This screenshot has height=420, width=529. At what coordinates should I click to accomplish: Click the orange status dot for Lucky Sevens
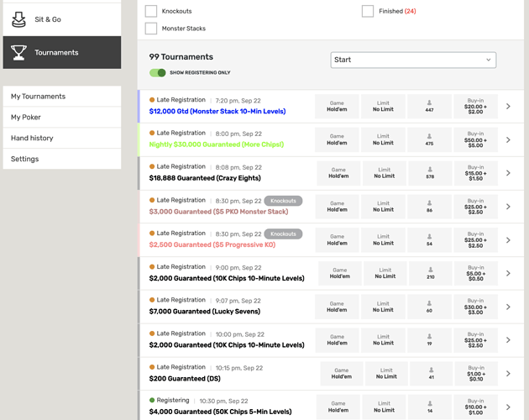pos(152,301)
